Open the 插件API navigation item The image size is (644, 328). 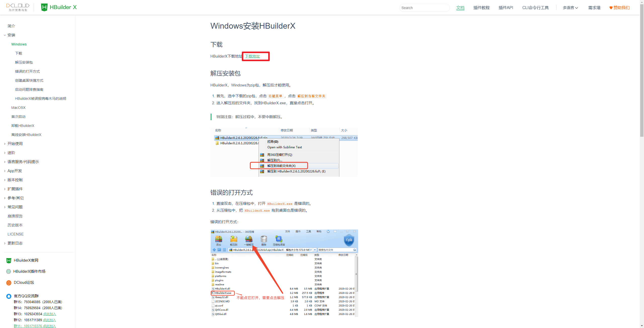point(506,8)
